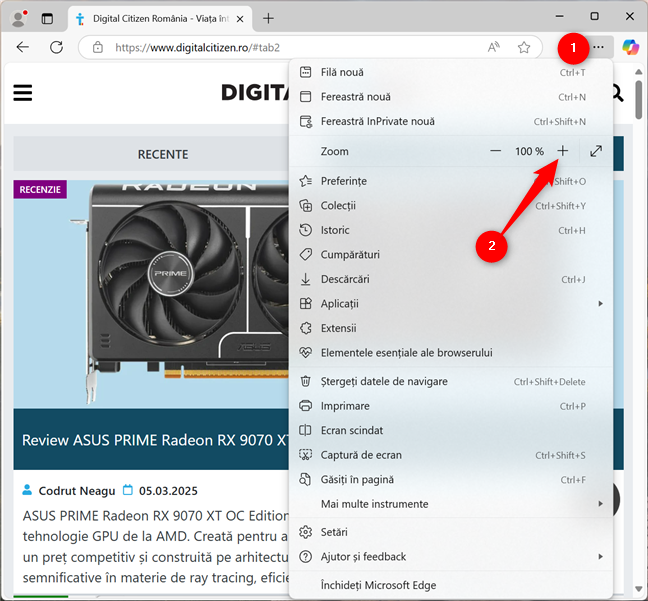The width and height of the screenshot is (648, 601).
Task: Open Fereastră InPrivate nouă
Action: (450, 122)
